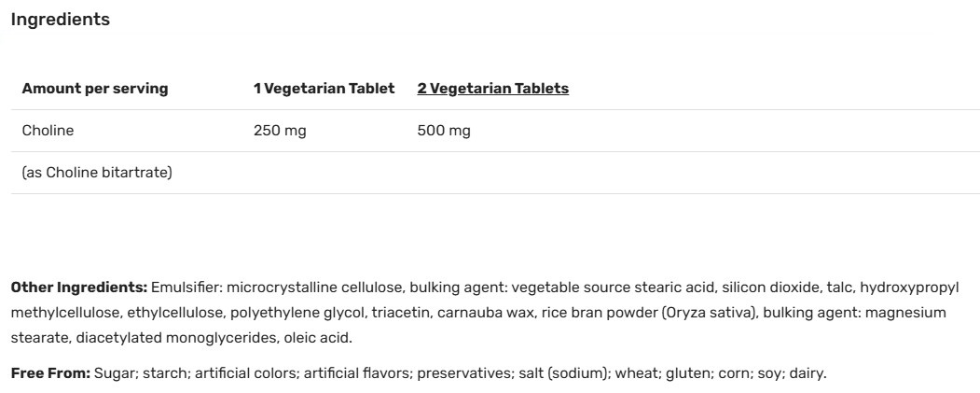Click the 500 mg value
This screenshot has height=393, width=980.
click(x=444, y=131)
